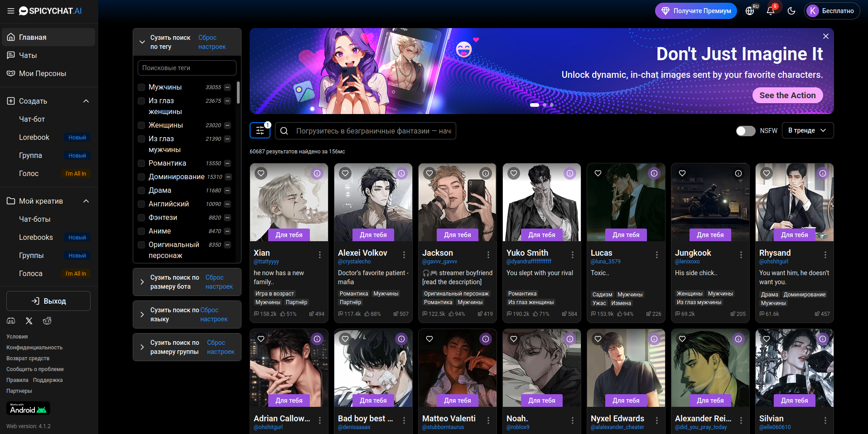Open the Reddit icon in sidebar
The image size is (868, 434).
click(x=47, y=321)
